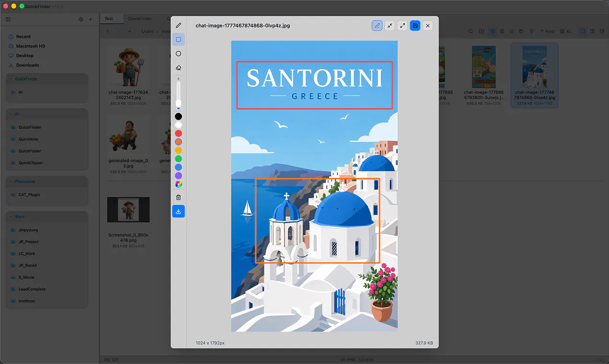The image size is (609, 364).
Task: Open the 0_Movie folder in sidebar
Action: (47, 277)
